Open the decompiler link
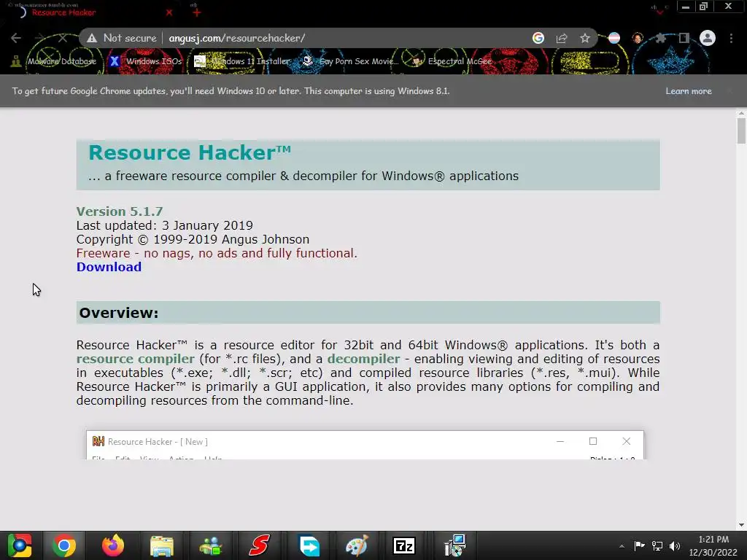The width and height of the screenshot is (747, 560). pyautogui.click(x=363, y=359)
